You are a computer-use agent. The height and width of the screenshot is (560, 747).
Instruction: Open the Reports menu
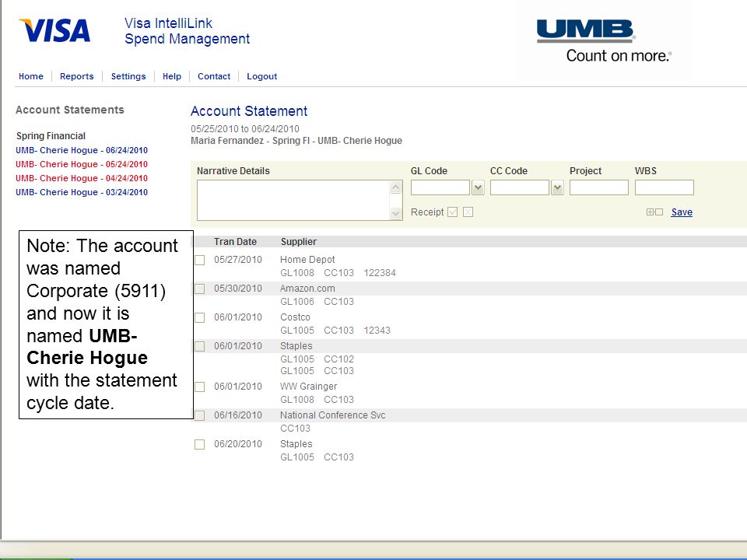click(77, 76)
